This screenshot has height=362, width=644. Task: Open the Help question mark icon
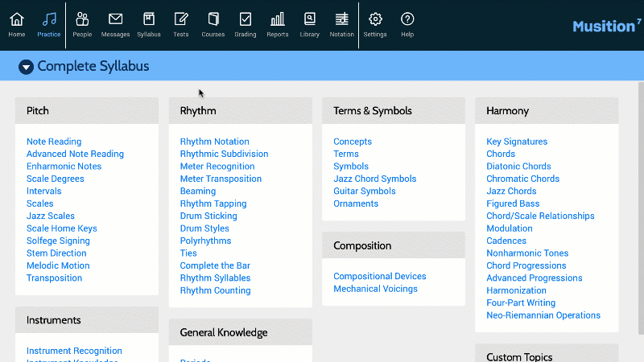[407, 19]
